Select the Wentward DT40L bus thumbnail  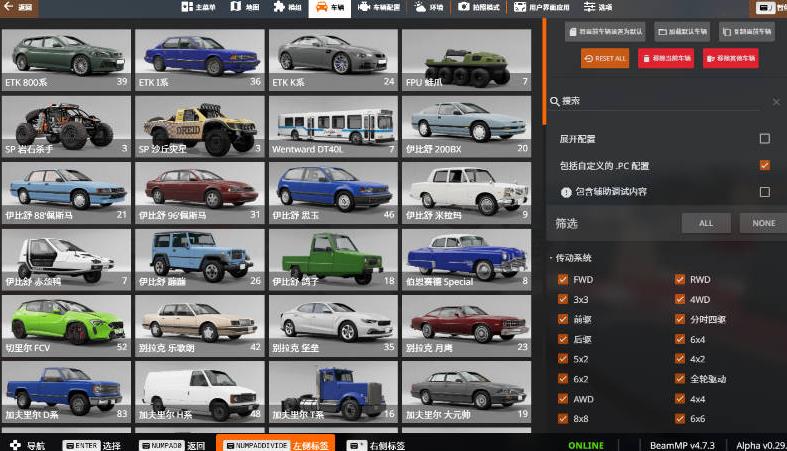[x=333, y=126]
